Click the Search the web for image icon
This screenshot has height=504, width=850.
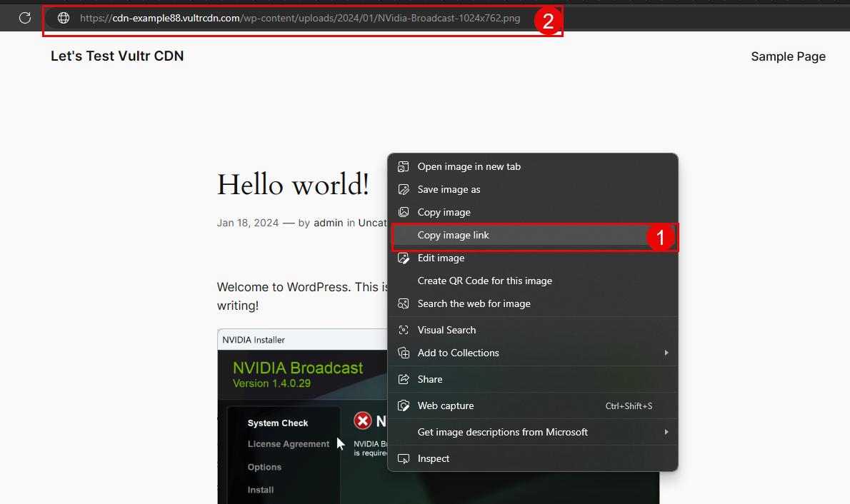pyautogui.click(x=404, y=303)
